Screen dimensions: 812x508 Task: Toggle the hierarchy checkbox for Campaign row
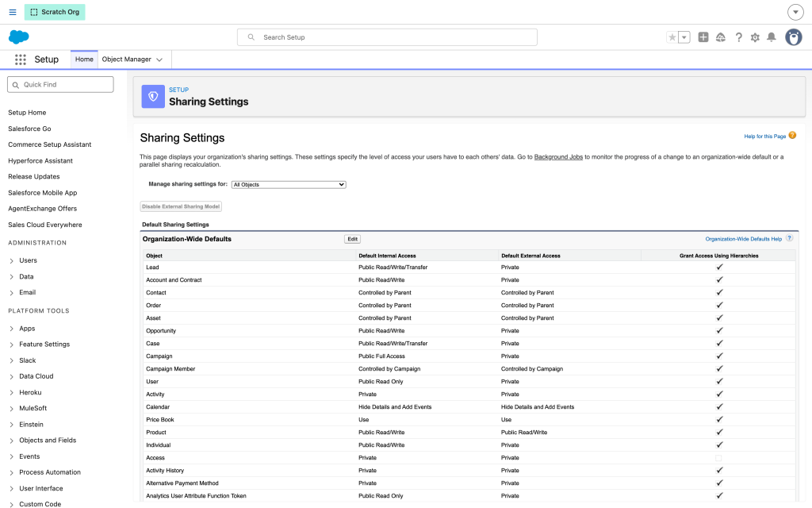719,356
